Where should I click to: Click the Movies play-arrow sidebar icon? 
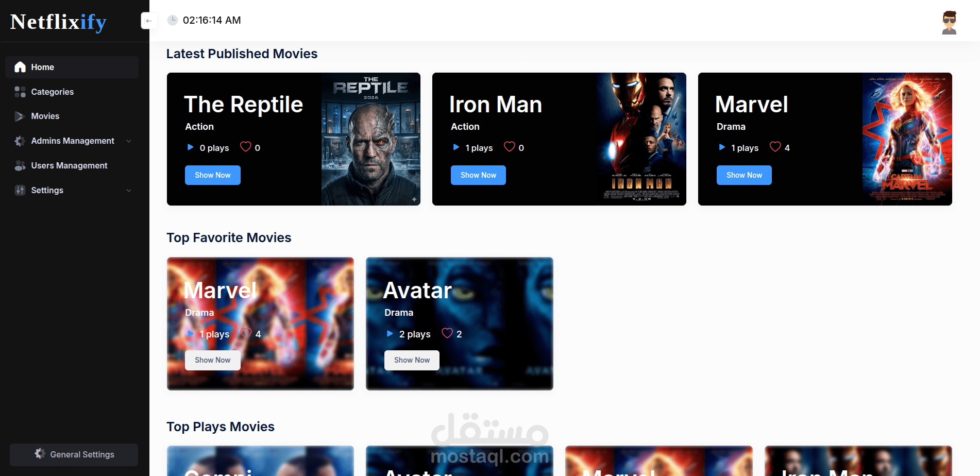[20, 116]
